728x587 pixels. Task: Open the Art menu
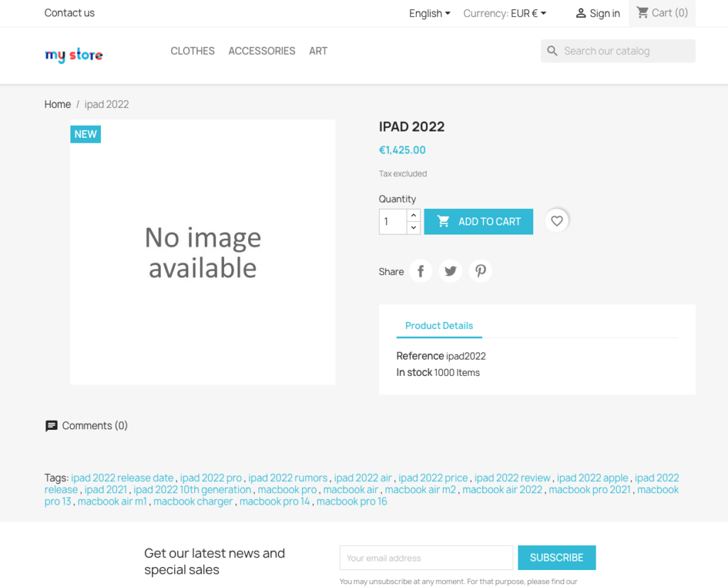(x=318, y=51)
